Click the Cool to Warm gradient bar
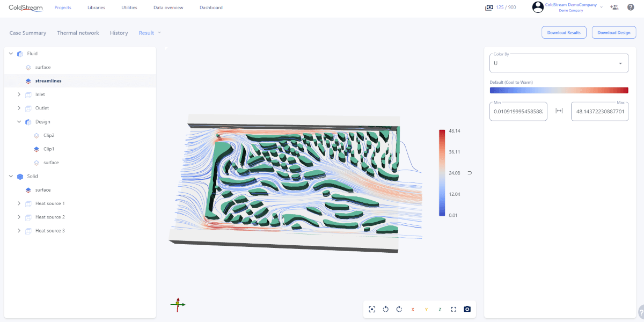The height and width of the screenshot is (322, 644). pyautogui.click(x=558, y=90)
